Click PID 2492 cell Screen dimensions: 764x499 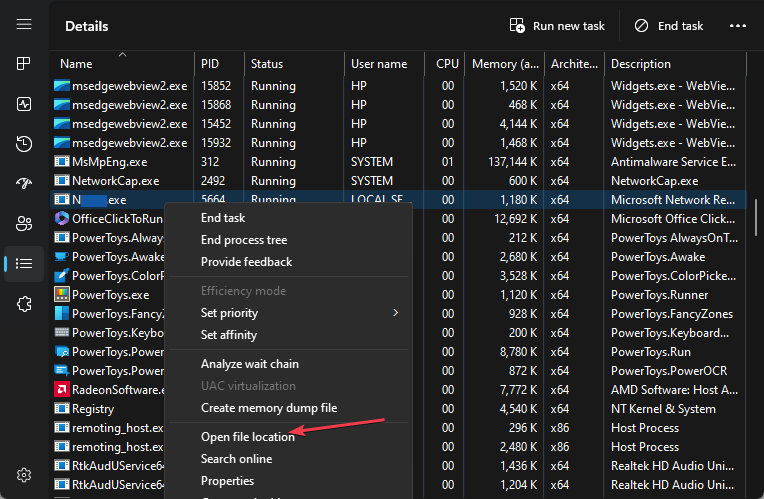213,181
